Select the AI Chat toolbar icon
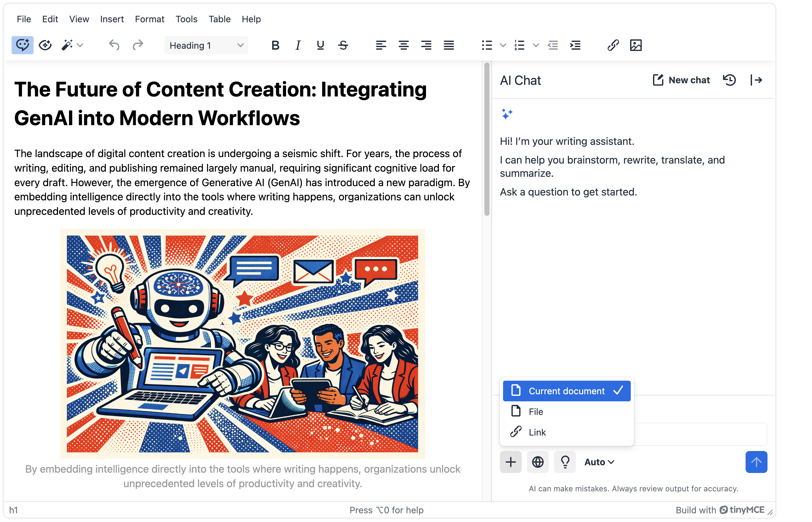This screenshot has height=522, width=812. [x=22, y=45]
